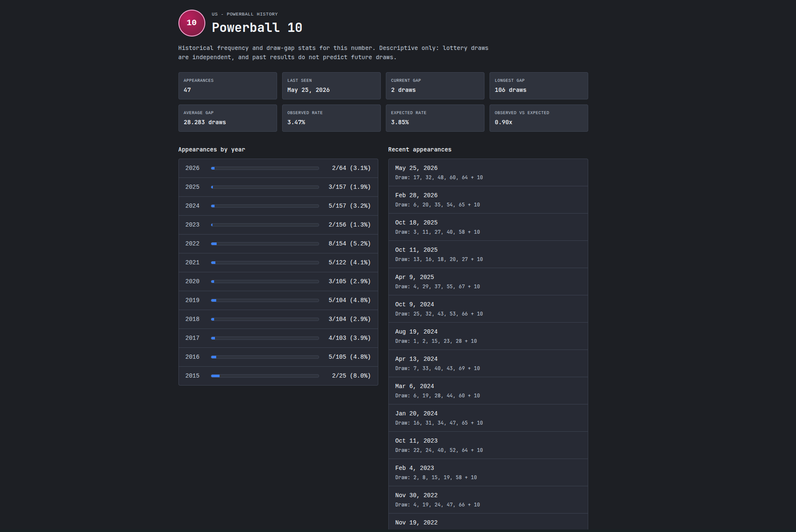Select the Last Seen May 25, 2026 card

click(331, 86)
